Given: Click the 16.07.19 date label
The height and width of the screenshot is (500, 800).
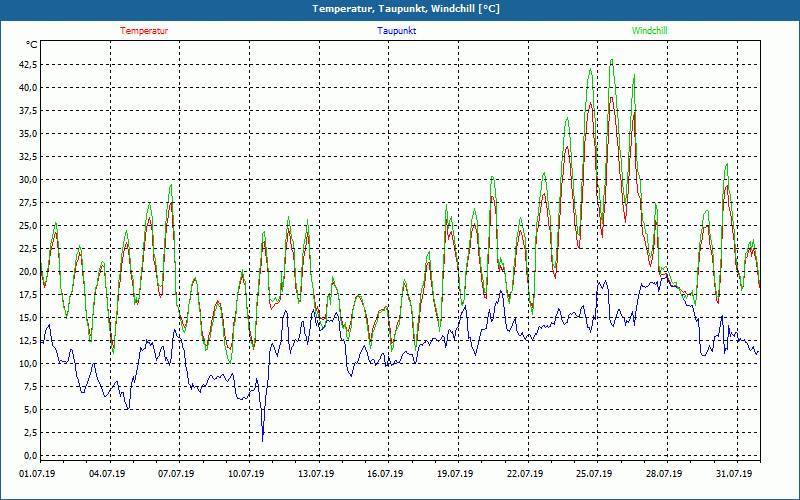Looking at the screenshot, I should [x=385, y=473].
